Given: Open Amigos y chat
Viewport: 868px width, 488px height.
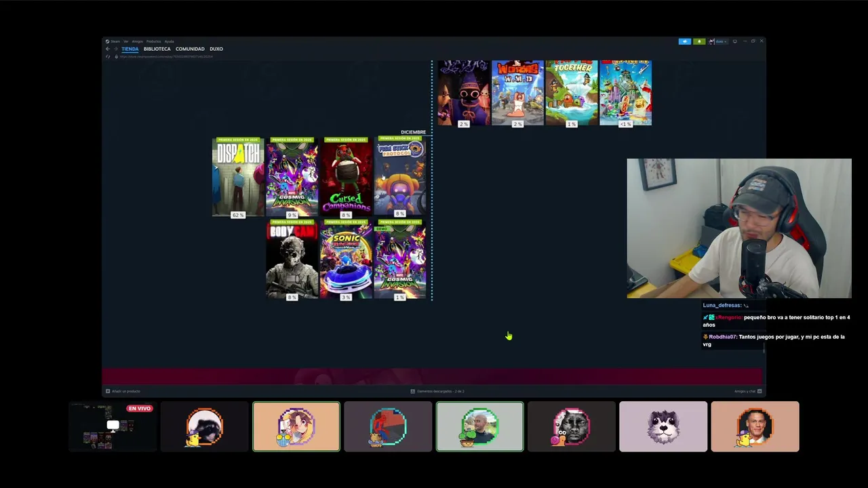Looking at the screenshot, I should pyautogui.click(x=745, y=391).
